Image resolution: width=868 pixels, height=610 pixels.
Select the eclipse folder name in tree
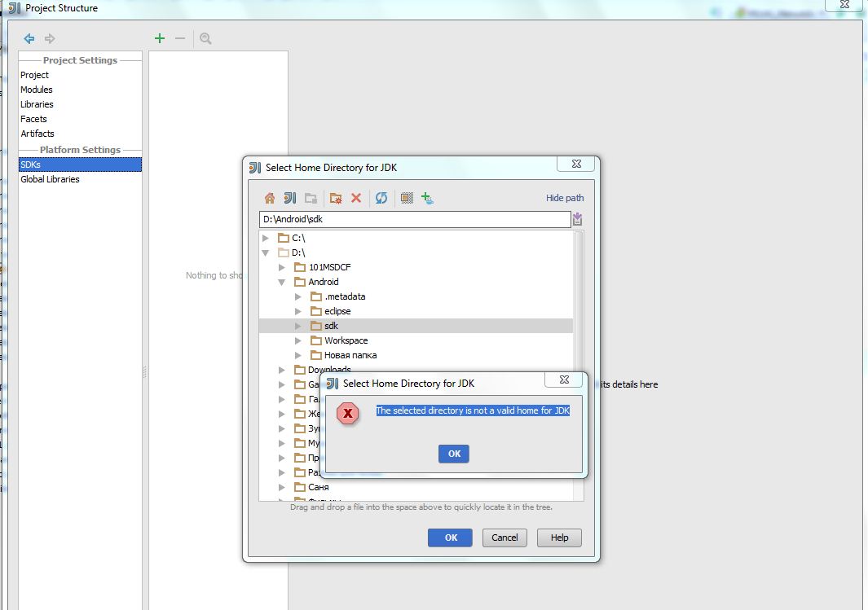337,311
